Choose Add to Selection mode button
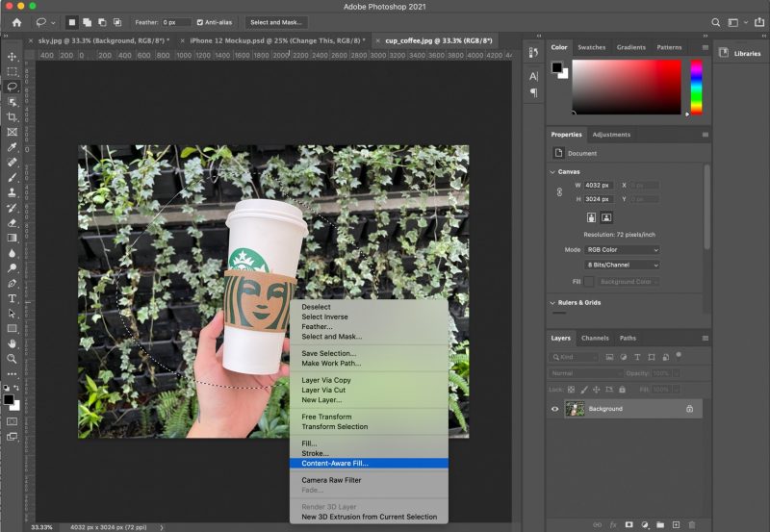Image resolution: width=770 pixels, height=532 pixels. point(87,22)
